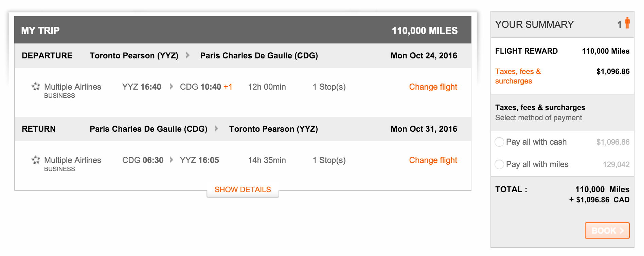Select Pay all with cash option
This screenshot has height=256, width=644.
pos(499,142)
